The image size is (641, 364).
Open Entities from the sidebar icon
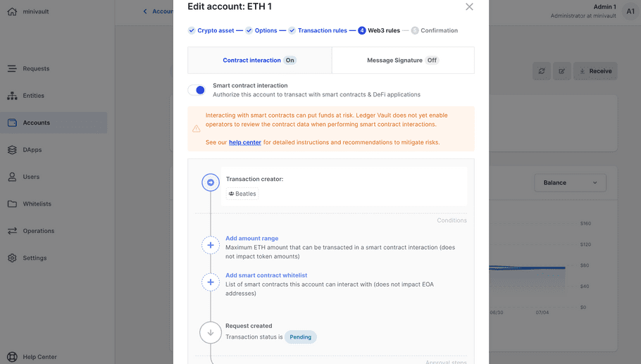(12, 96)
